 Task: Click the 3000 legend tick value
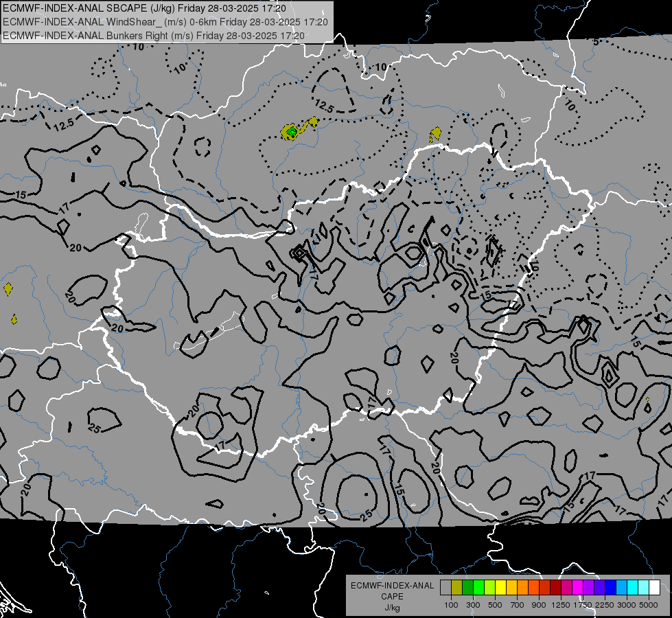click(627, 605)
